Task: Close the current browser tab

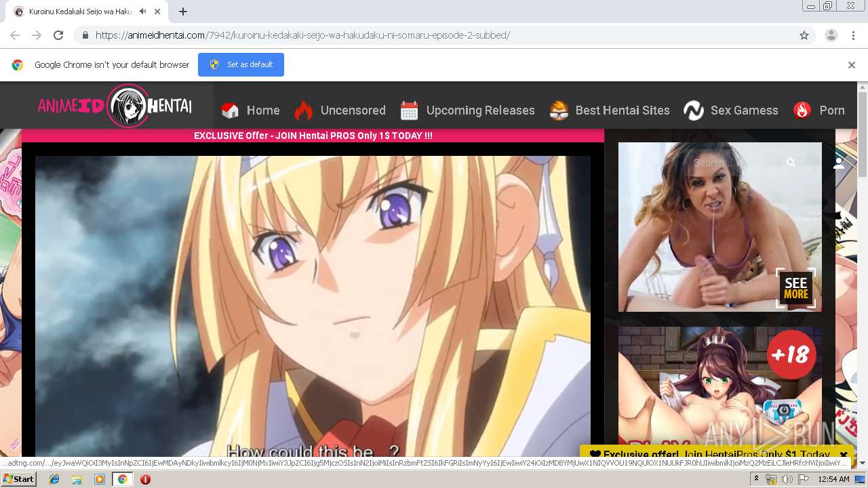Action: pos(157,12)
